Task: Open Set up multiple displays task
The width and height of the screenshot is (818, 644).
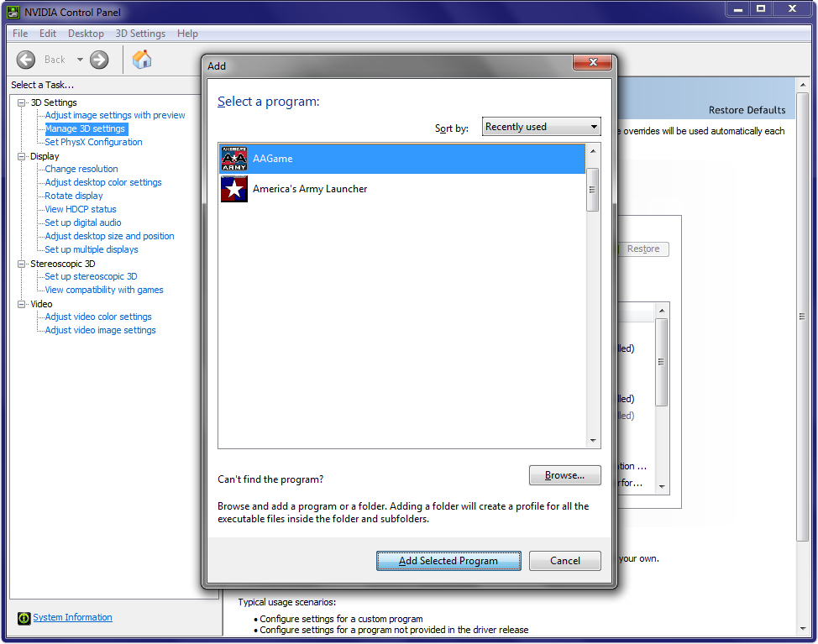Action: 92,249
